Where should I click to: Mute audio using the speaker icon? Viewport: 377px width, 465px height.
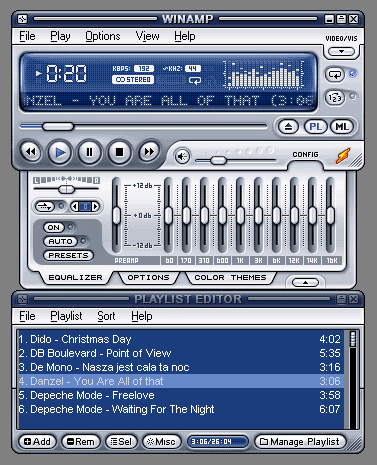(182, 156)
